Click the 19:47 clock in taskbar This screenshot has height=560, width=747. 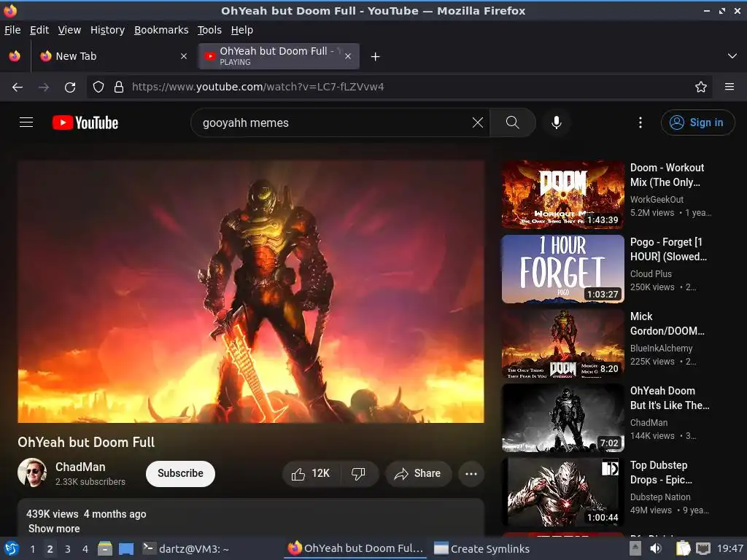(x=730, y=548)
